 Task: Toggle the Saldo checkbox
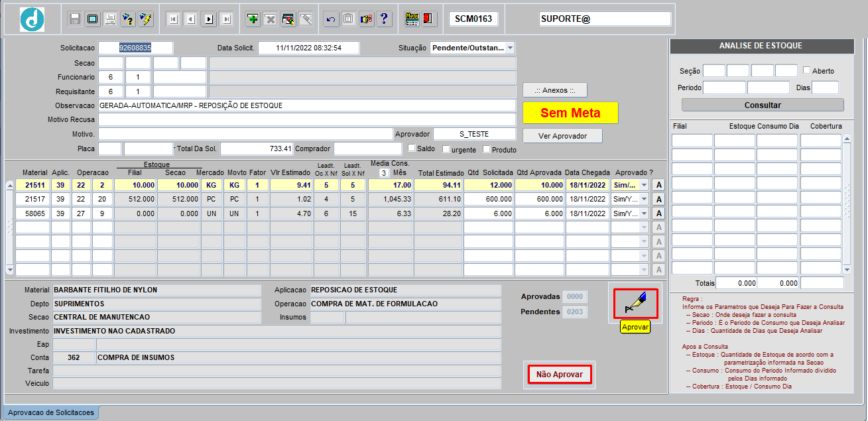[x=412, y=149]
